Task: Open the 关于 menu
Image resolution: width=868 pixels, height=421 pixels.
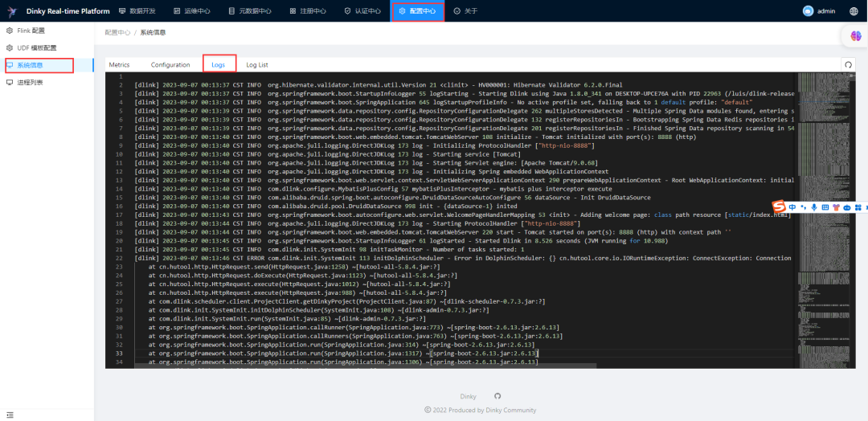Action: click(x=465, y=10)
